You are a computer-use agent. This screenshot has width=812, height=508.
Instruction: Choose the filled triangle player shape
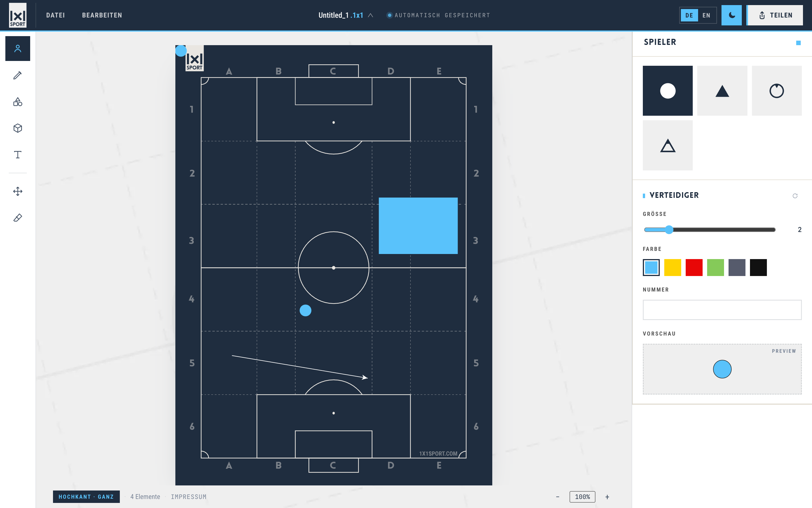coord(722,91)
